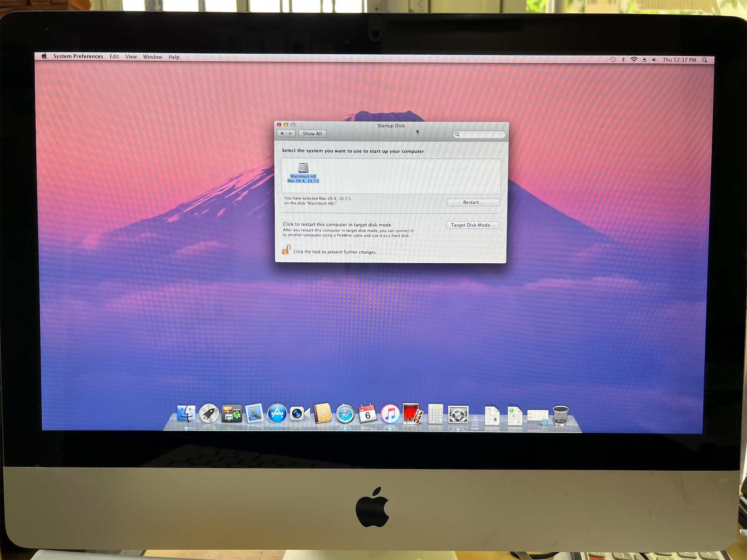The height and width of the screenshot is (560, 747).
Task: Open the Help menu
Action: pyautogui.click(x=174, y=57)
